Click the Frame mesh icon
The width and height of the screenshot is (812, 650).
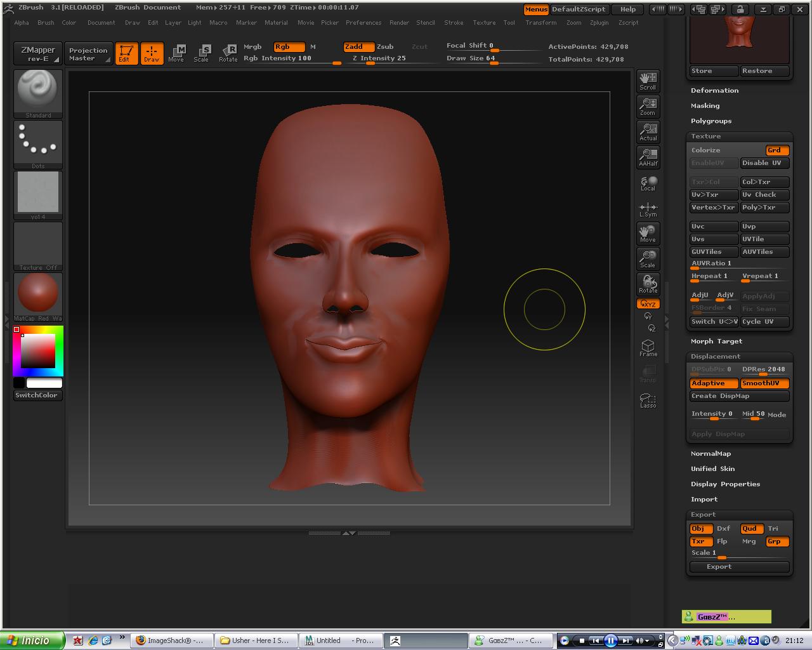(x=648, y=347)
